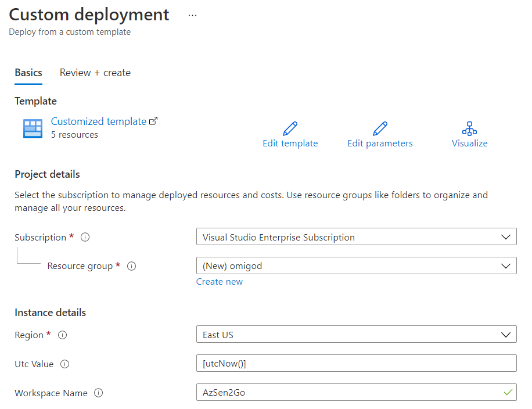This screenshot has width=532, height=409.
Task: Open the Resource group dropdown
Action: tap(356, 266)
